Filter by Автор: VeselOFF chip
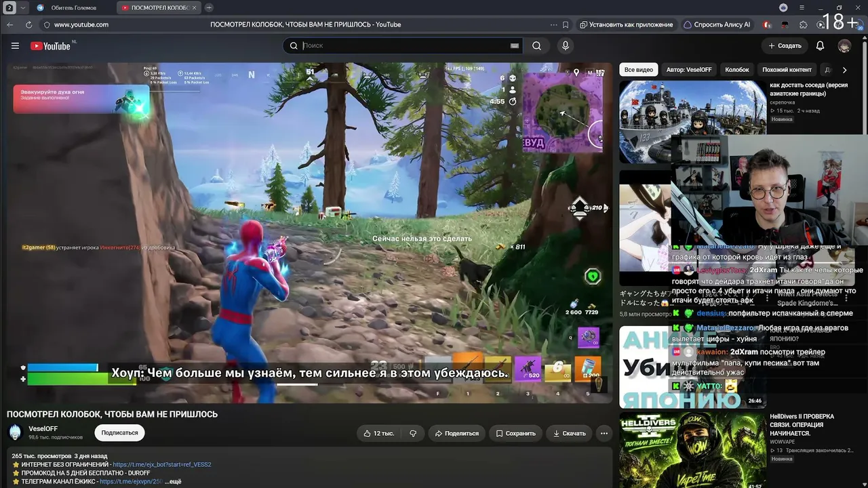Image resolution: width=868 pixels, height=488 pixels. tap(689, 70)
